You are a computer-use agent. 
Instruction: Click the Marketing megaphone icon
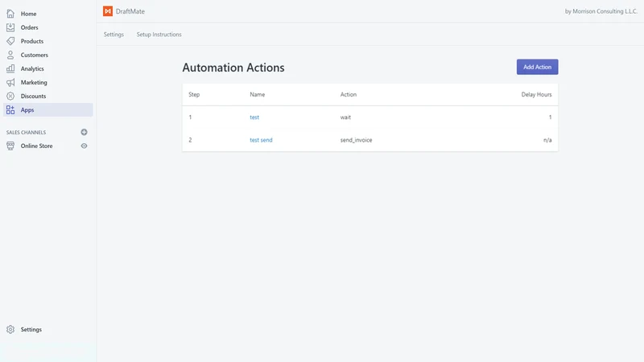[10, 83]
